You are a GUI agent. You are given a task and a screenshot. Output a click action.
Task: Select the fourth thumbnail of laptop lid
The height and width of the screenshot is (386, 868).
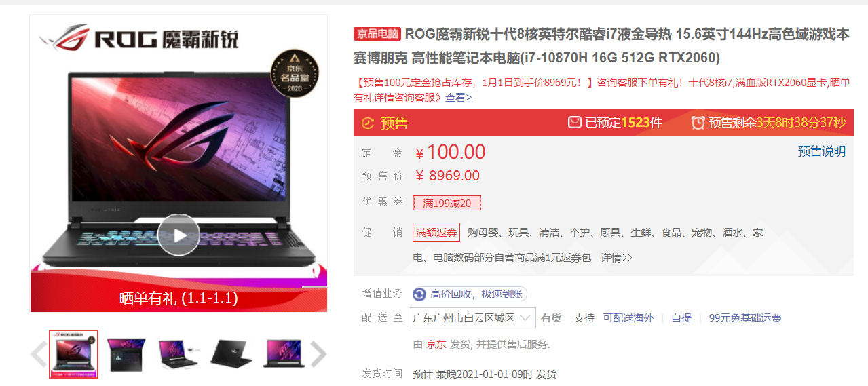tap(231, 353)
